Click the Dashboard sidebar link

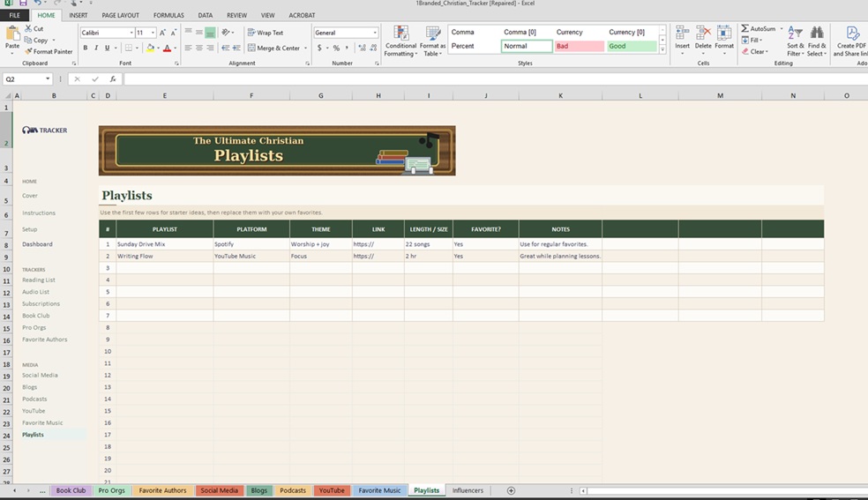[x=37, y=244]
